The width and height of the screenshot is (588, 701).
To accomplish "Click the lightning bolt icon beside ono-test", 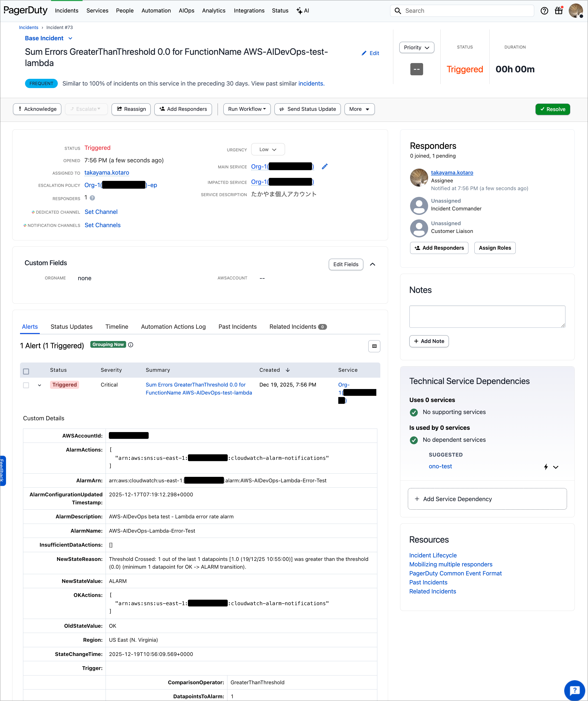I will coord(546,467).
